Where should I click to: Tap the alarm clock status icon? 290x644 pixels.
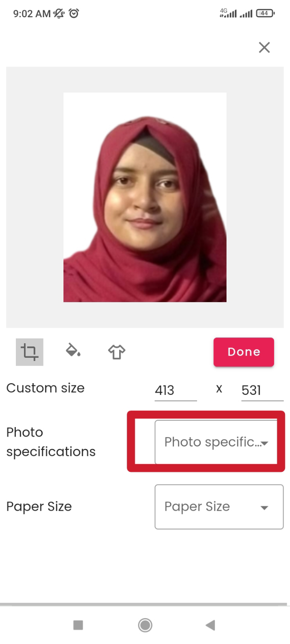click(74, 14)
